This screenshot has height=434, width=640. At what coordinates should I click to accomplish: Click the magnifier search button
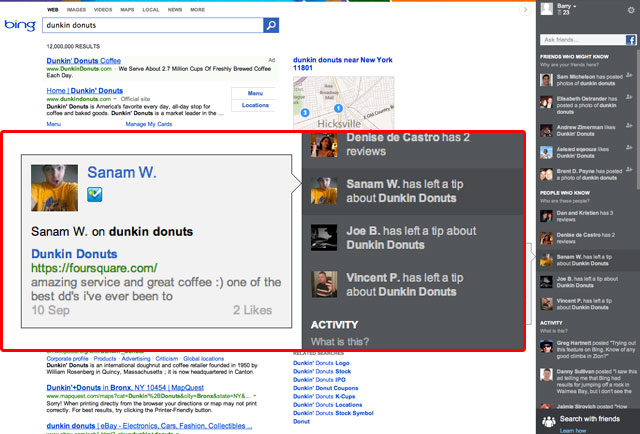pyautogui.click(x=271, y=25)
